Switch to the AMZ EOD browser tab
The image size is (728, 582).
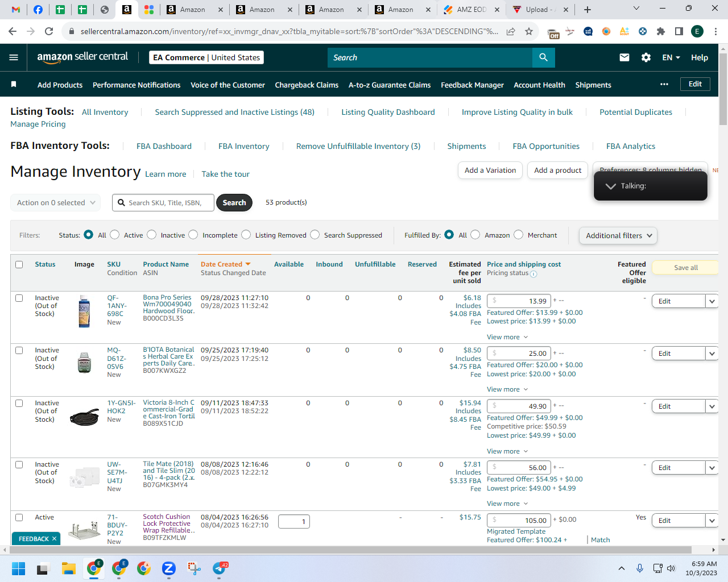(x=471, y=10)
